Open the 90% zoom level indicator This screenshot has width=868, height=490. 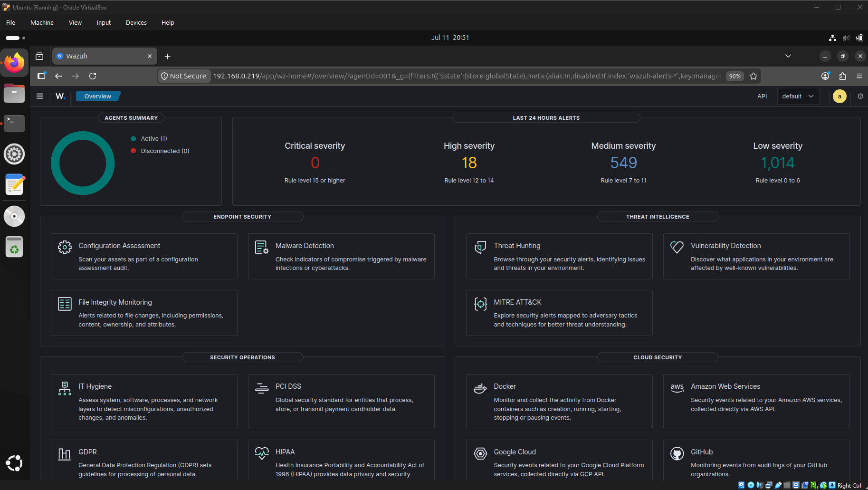click(x=735, y=76)
